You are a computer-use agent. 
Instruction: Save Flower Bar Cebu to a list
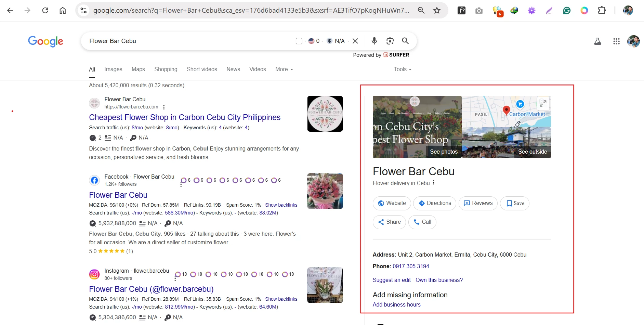click(515, 203)
